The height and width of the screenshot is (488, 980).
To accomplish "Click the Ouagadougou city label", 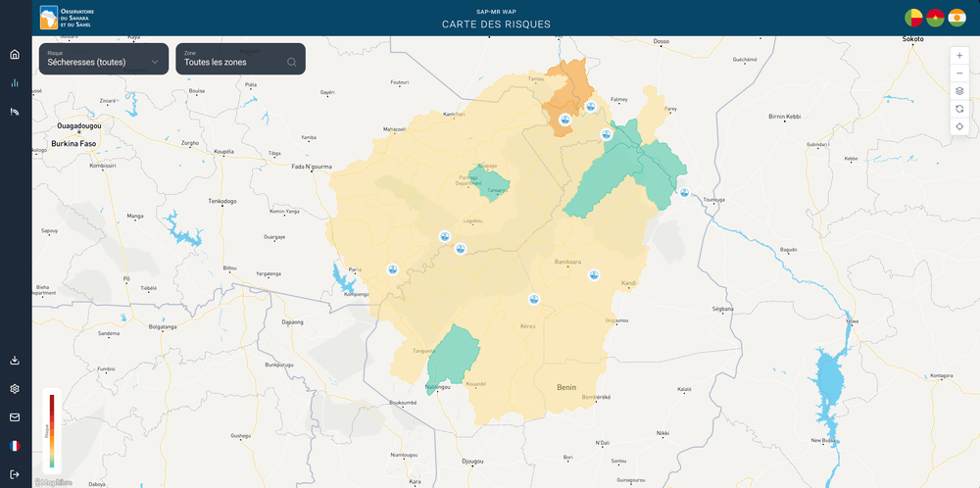I will coord(79,125).
